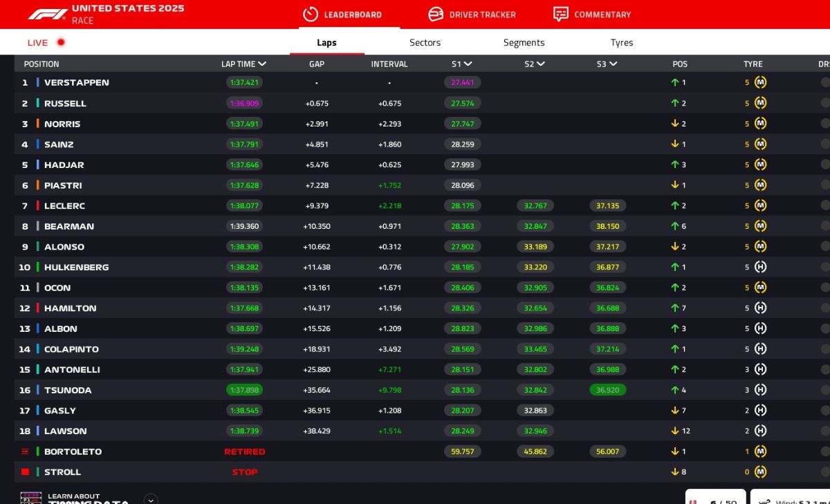Expand the Learn About Timing Data panel
Viewport: 830px width, 504px height.
(151, 499)
